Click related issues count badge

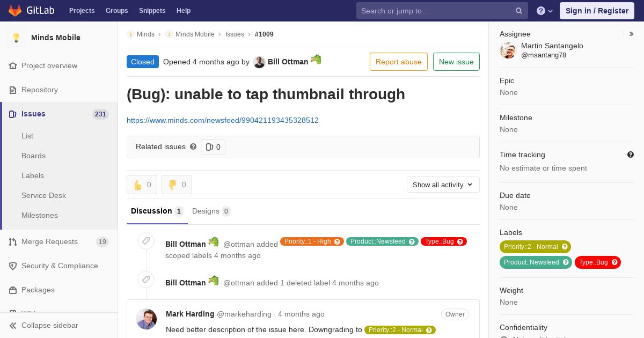click(x=213, y=147)
